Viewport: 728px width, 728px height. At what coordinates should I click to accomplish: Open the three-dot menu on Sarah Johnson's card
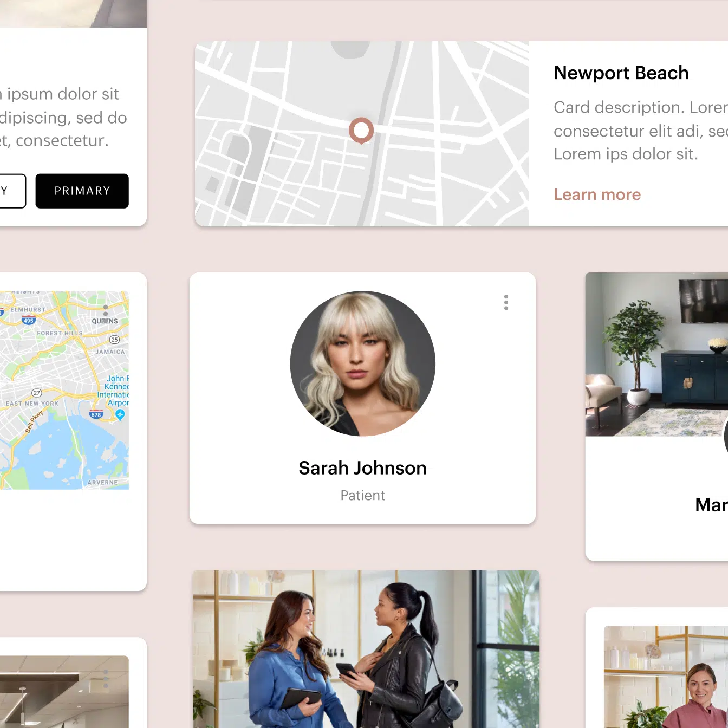[506, 303]
